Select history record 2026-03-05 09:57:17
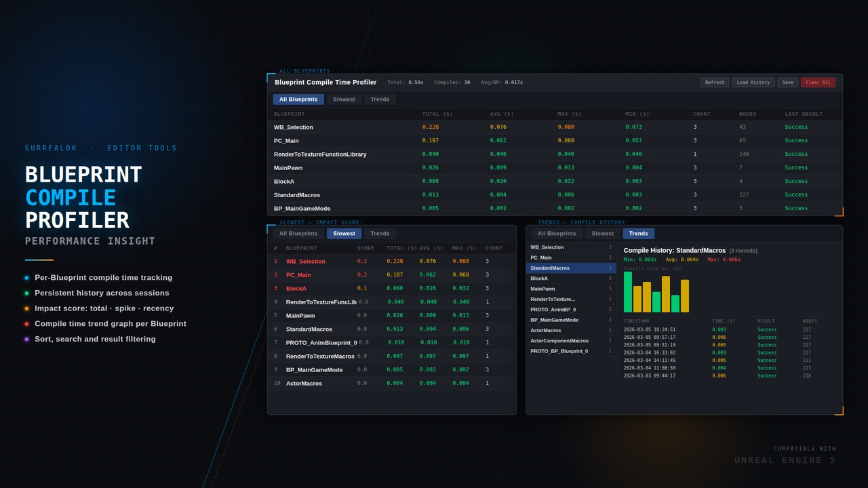Screen dimensions: 868x488 tap(729, 338)
